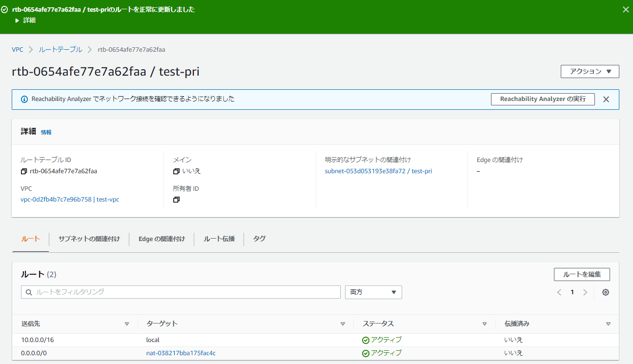Sort by 送信先 column arrow
The height and width of the screenshot is (364, 633).
click(x=127, y=324)
